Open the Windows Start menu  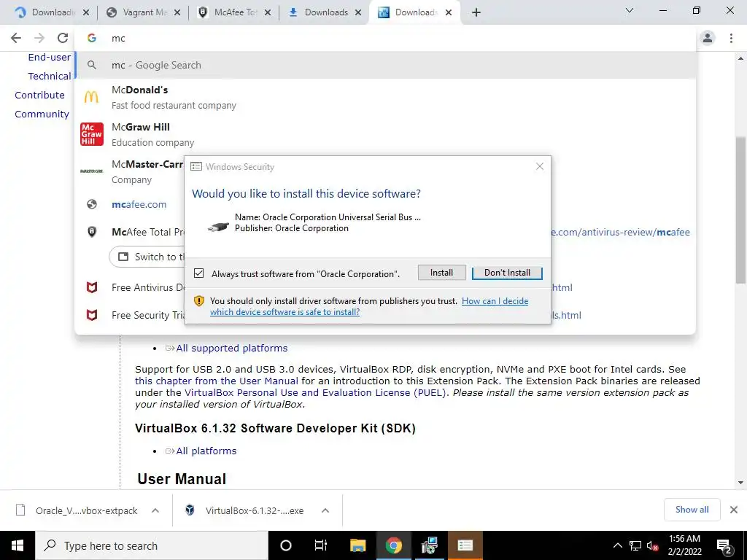point(18,545)
